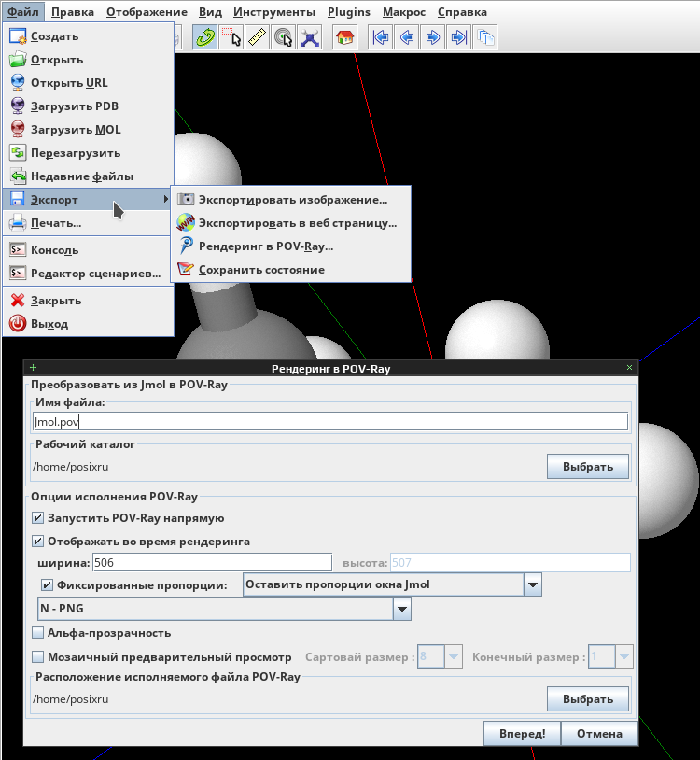The height and width of the screenshot is (760, 700).
Task: Activate the atom set selection tool
Action: (x=231, y=37)
